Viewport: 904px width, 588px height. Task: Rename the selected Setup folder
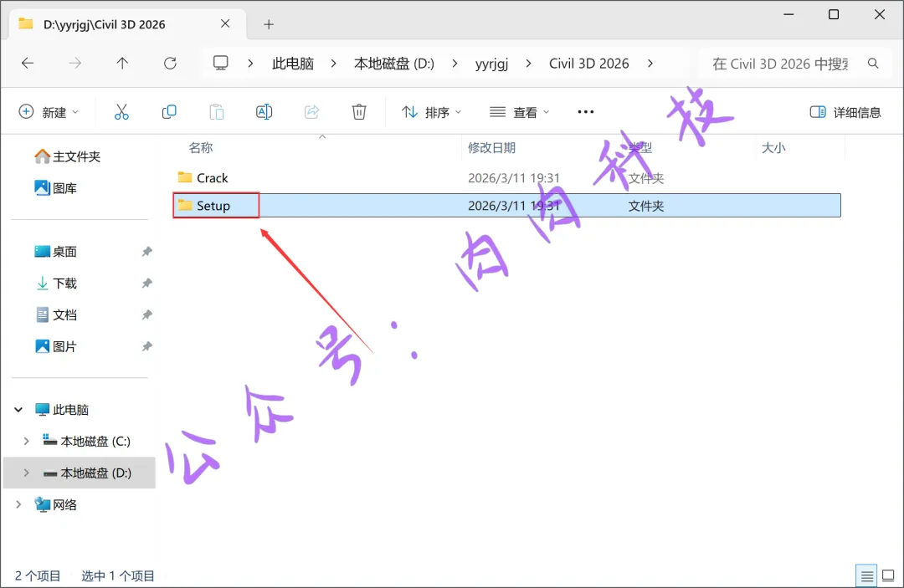[x=264, y=112]
